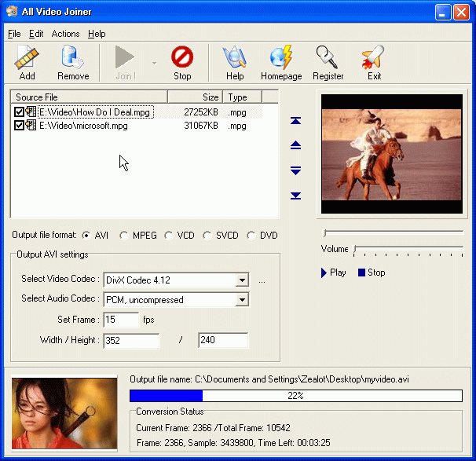This screenshot has height=461, width=476.
Task: Select SVCD output format
Action: (x=207, y=236)
